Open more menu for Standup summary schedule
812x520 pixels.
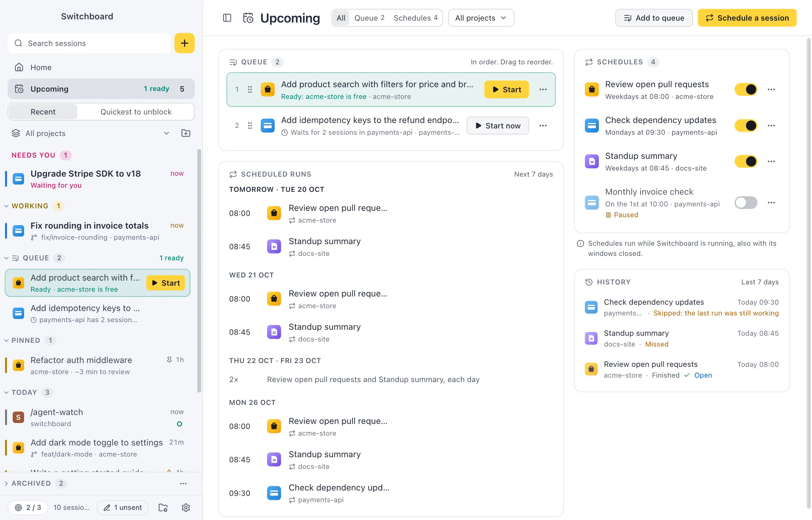[771, 161]
